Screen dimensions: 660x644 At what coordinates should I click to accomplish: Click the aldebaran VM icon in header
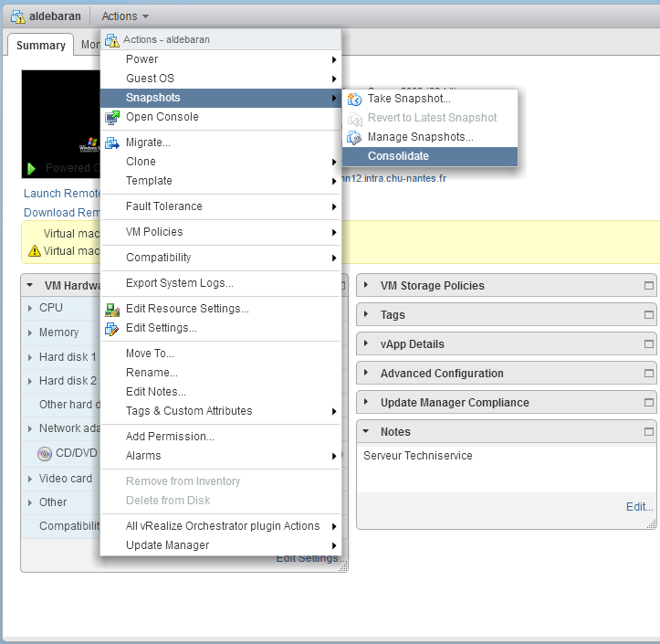17,16
